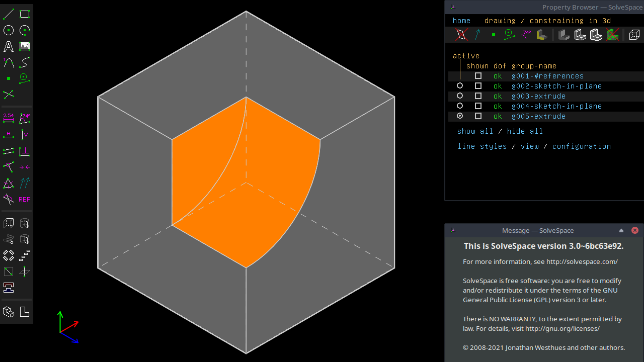Viewport: 644px width, 362px height.
Task: Apply the perpendicular constraint
Action: pyautogui.click(x=24, y=151)
